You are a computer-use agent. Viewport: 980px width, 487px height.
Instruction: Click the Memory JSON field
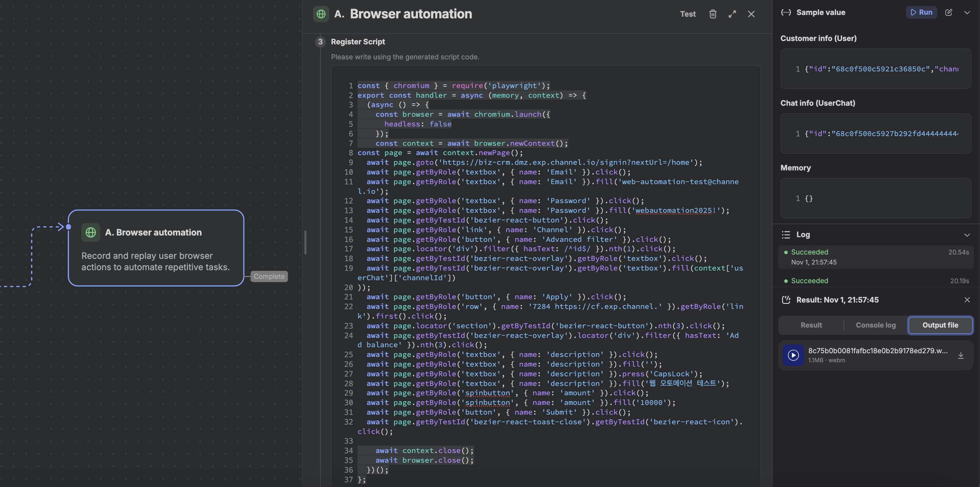point(876,198)
